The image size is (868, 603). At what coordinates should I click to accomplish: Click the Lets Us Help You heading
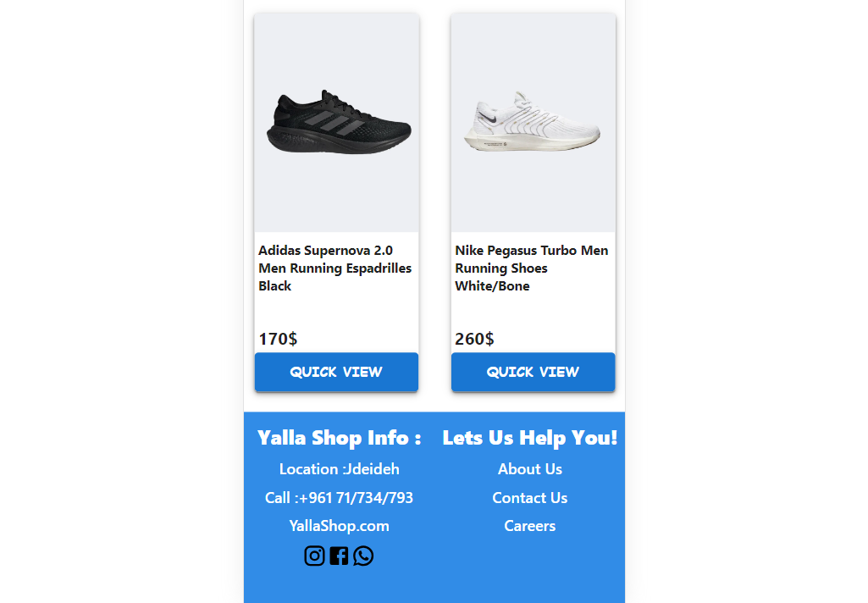click(529, 438)
